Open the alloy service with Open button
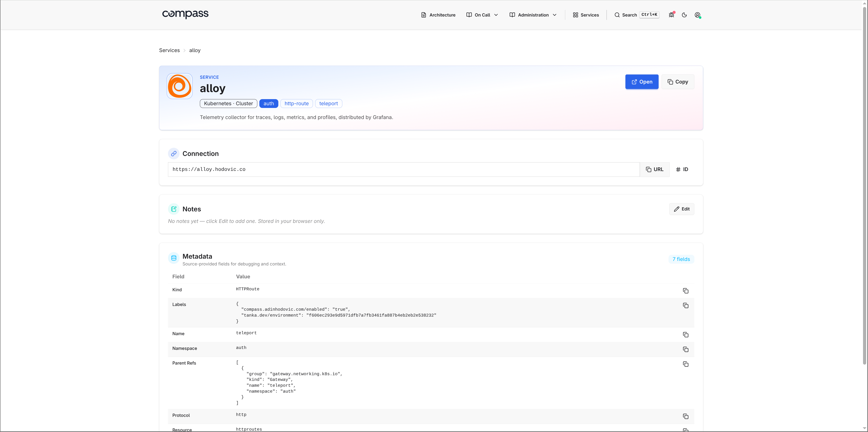 [642, 82]
